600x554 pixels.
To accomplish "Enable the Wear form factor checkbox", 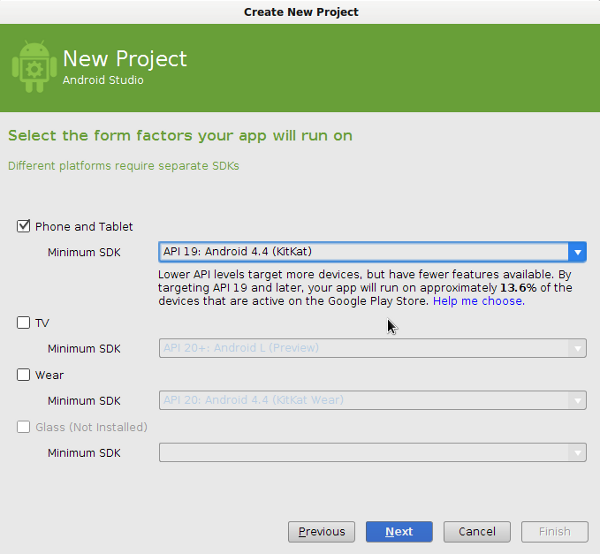I will (x=23, y=375).
